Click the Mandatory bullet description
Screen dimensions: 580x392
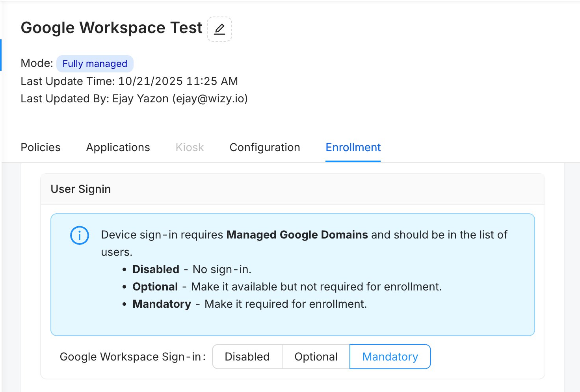point(250,304)
